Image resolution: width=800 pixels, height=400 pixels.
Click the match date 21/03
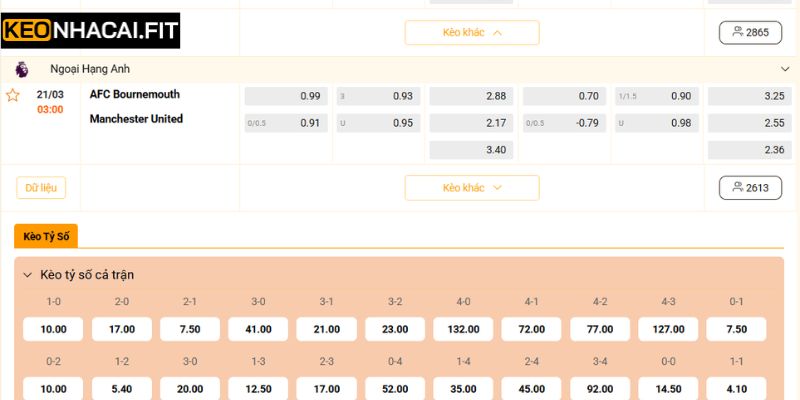50,95
